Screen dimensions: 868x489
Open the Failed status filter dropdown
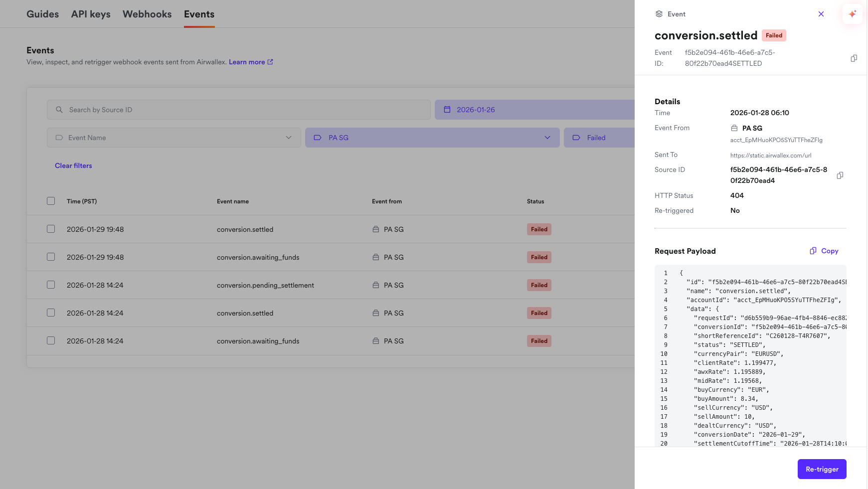(598, 138)
